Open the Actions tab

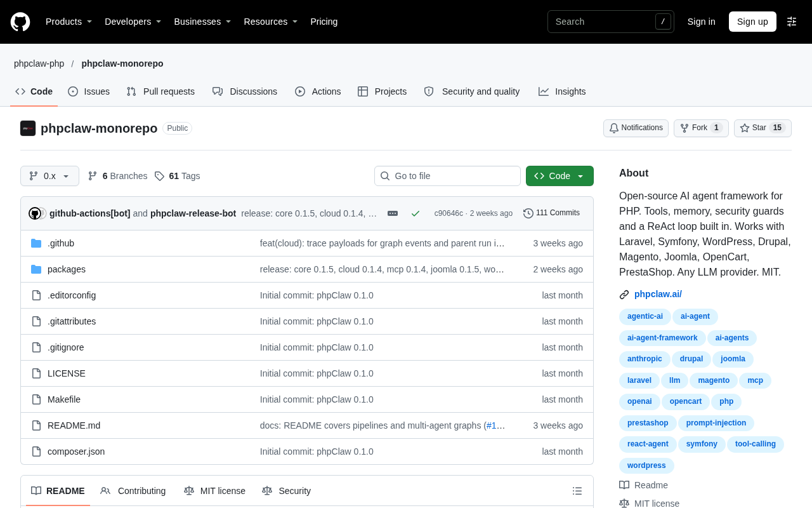click(318, 91)
